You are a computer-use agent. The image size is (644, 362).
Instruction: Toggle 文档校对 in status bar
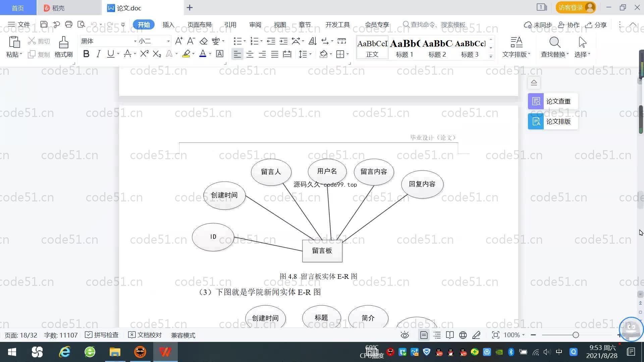pyautogui.click(x=145, y=335)
